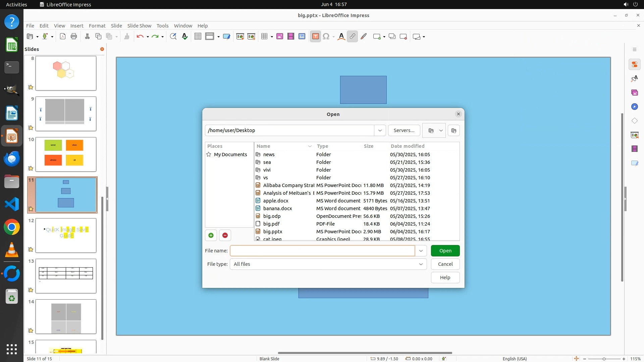Click the zoom slider in status bar

[604, 359]
